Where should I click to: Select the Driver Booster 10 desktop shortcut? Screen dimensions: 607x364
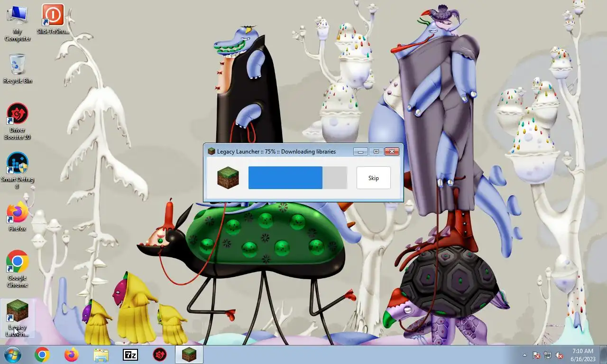[18, 122]
